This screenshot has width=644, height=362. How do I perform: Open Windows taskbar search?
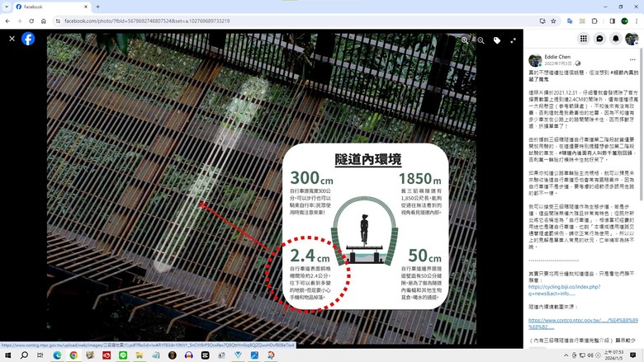[24, 355]
